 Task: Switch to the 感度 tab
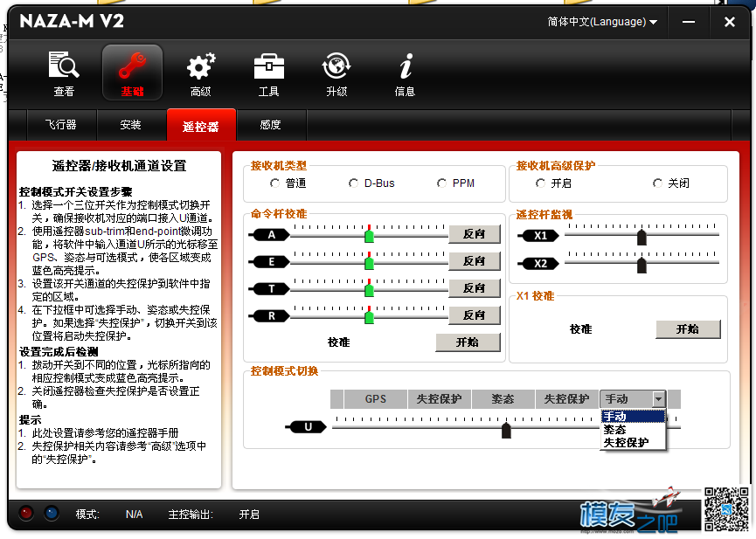click(270, 125)
